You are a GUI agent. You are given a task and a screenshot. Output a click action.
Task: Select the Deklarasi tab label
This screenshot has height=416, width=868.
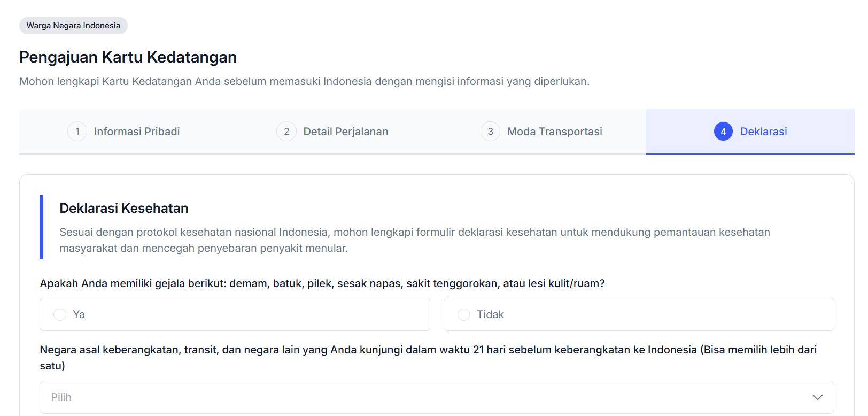click(763, 132)
